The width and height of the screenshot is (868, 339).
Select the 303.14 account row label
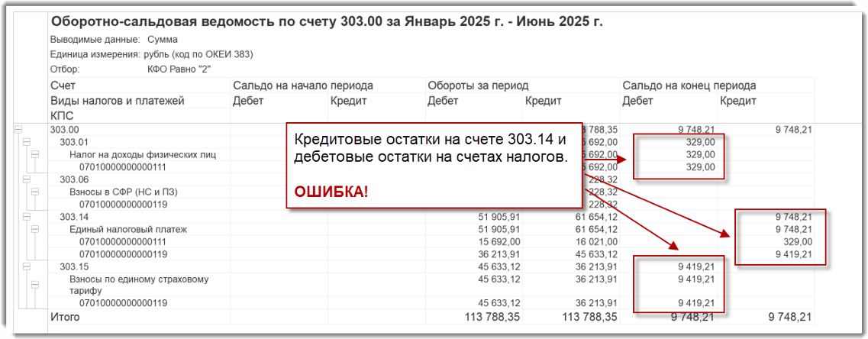click(x=74, y=217)
